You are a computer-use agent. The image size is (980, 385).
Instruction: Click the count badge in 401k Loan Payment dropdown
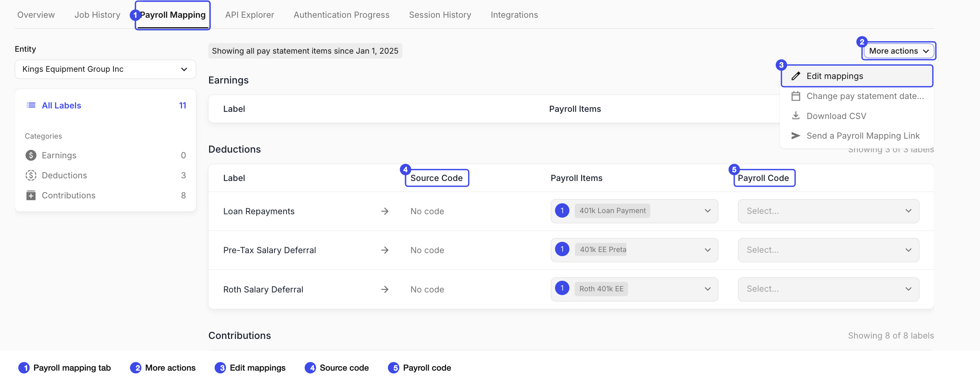562,210
